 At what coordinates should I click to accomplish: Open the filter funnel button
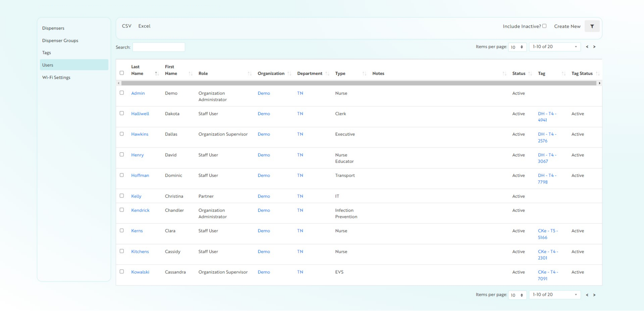click(592, 26)
